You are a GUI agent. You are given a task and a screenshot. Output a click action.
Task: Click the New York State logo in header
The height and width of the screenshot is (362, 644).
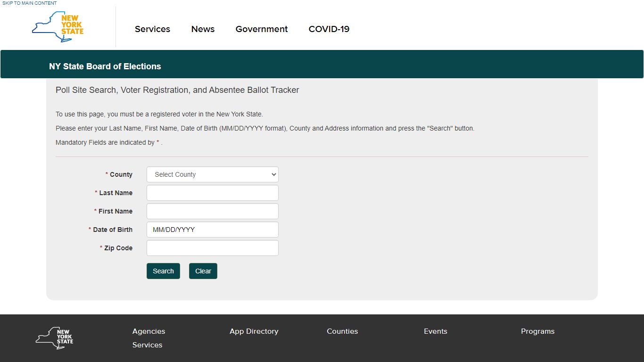pos(58,27)
